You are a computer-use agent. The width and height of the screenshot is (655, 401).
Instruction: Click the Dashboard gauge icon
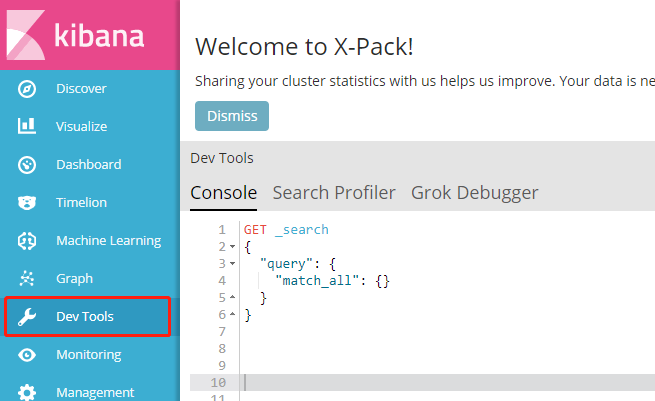coord(27,165)
